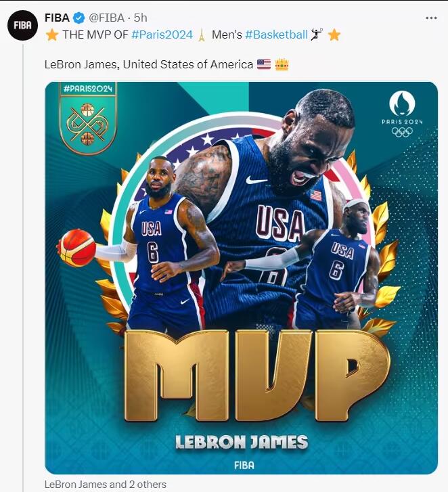Click the gold MVP lettering on poster

257,376
